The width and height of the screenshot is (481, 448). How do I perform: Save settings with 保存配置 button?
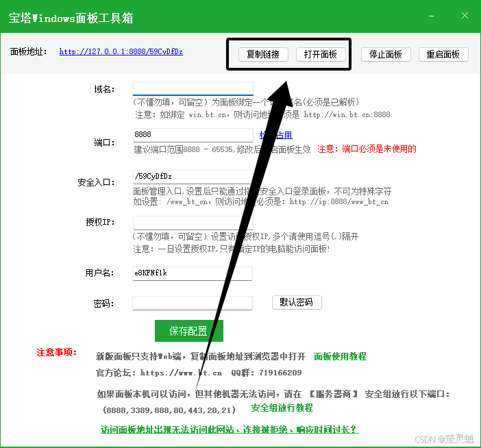(188, 331)
